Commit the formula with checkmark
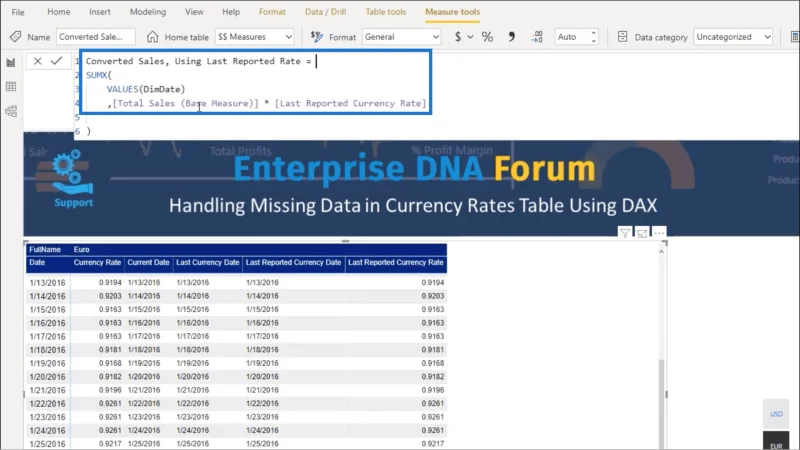The image size is (800, 450). coord(56,61)
